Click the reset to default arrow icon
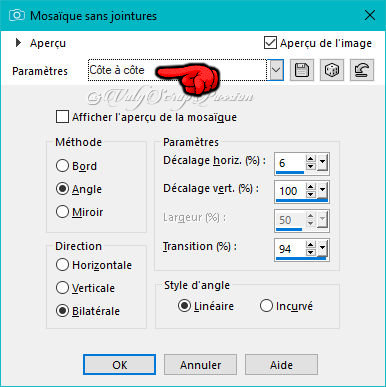This screenshot has height=387, width=386. pos(362,70)
